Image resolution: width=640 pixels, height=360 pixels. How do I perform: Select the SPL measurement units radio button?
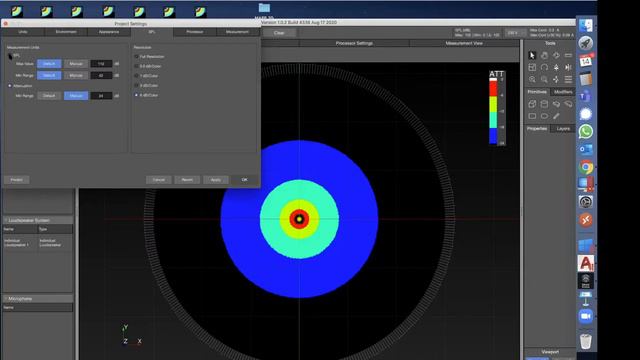10,55
